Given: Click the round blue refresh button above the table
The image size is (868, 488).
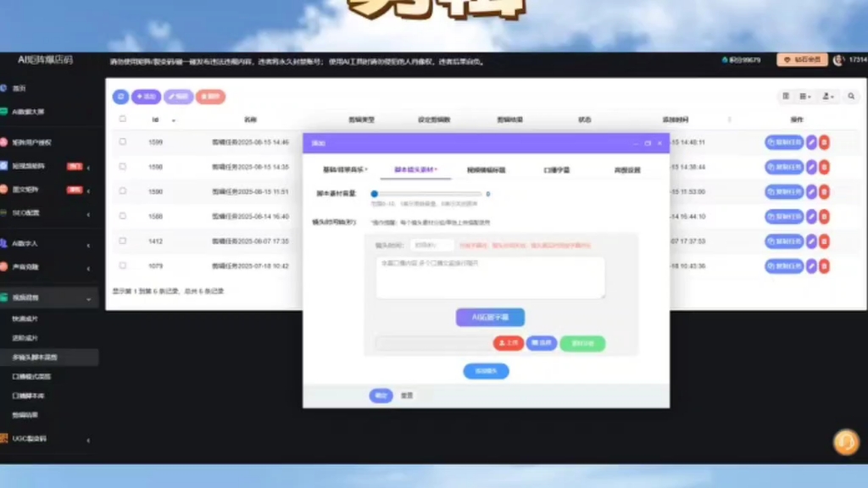Looking at the screenshot, I should coord(120,97).
